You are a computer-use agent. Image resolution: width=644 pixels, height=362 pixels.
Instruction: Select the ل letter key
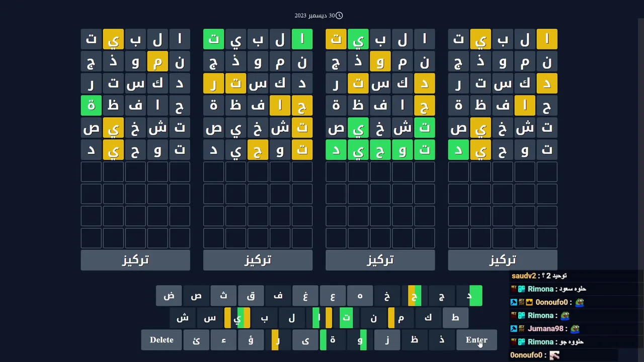click(292, 318)
